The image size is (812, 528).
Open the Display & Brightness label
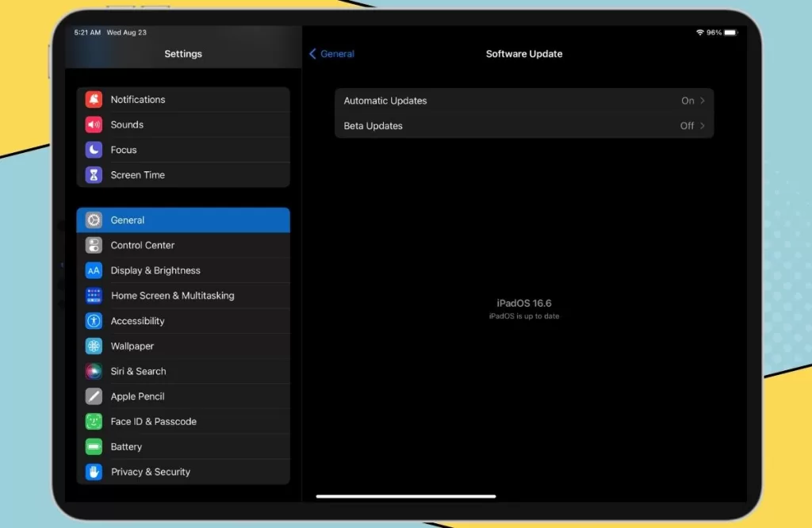pos(155,270)
